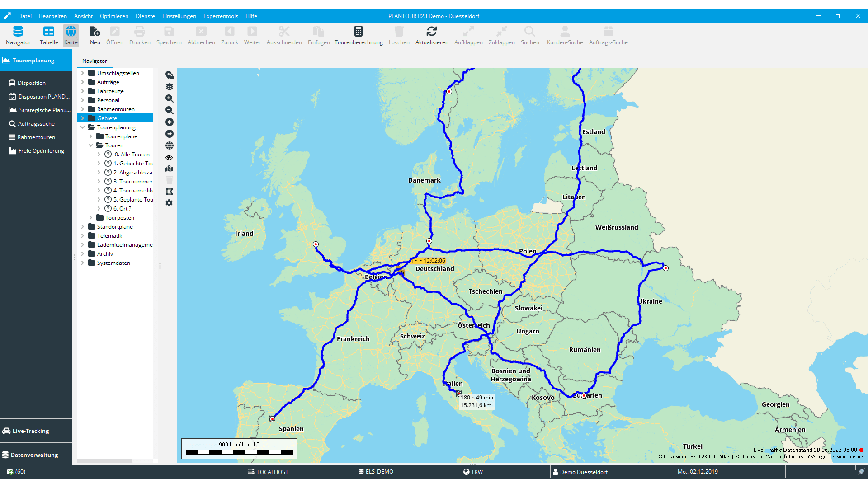Open the Expertentools menu
Screen dimensions: 868x488
[221, 16]
